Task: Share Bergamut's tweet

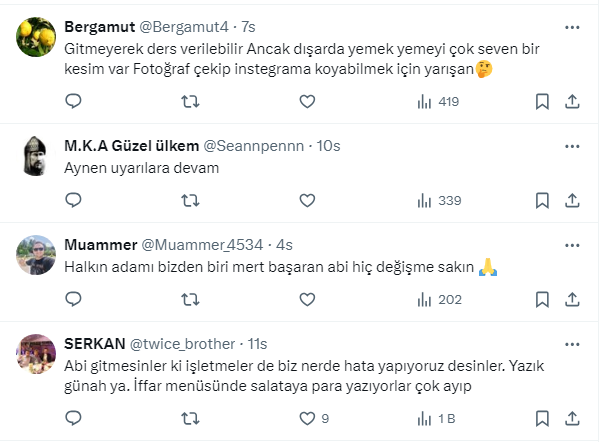Action: (x=573, y=101)
